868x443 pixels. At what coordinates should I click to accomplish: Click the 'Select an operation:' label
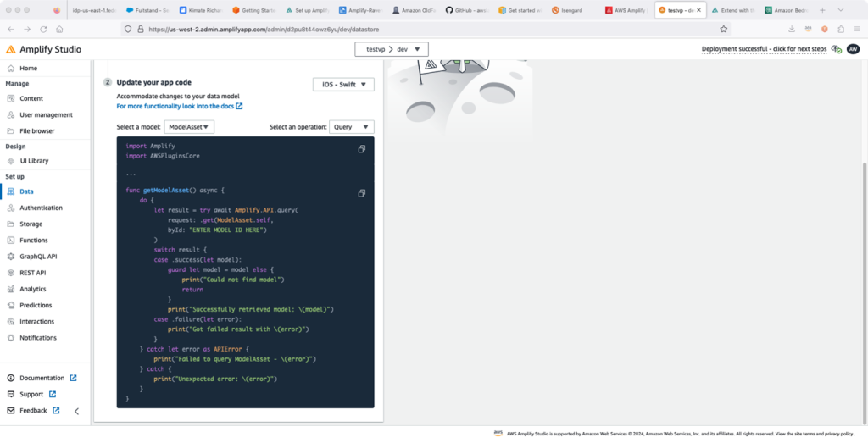pos(298,127)
